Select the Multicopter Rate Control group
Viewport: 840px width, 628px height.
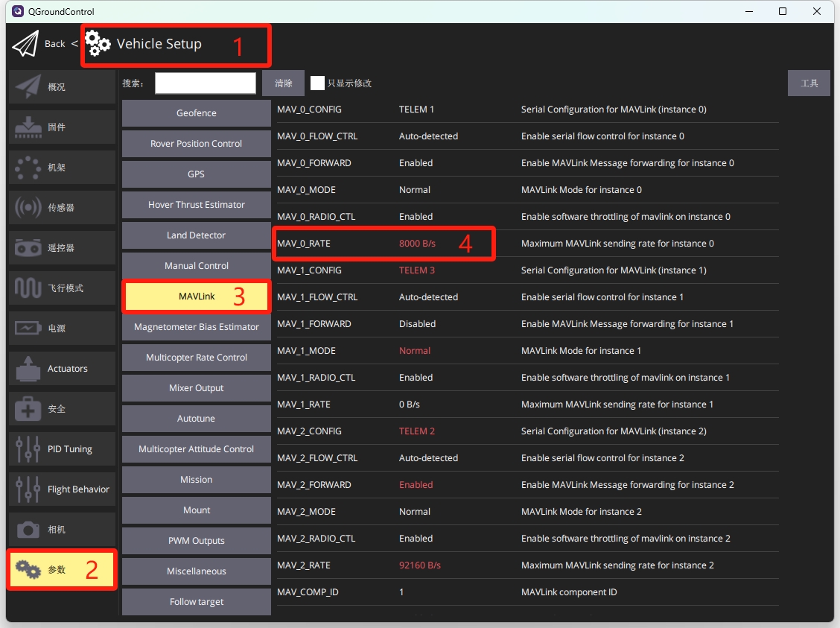tap(197, 358)
